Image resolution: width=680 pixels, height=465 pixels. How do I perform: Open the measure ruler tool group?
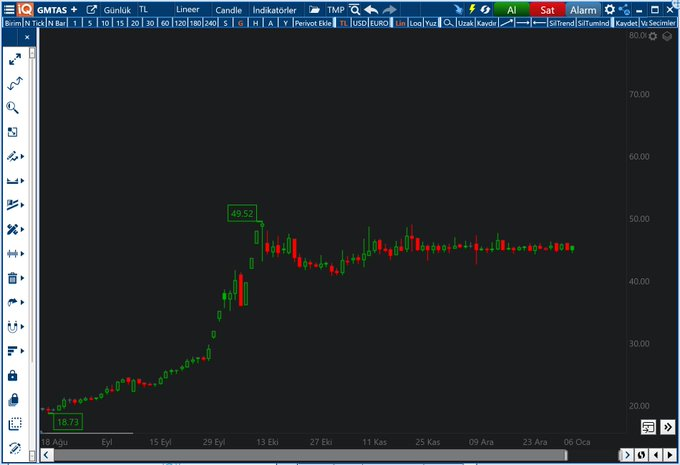click(15, 180)
